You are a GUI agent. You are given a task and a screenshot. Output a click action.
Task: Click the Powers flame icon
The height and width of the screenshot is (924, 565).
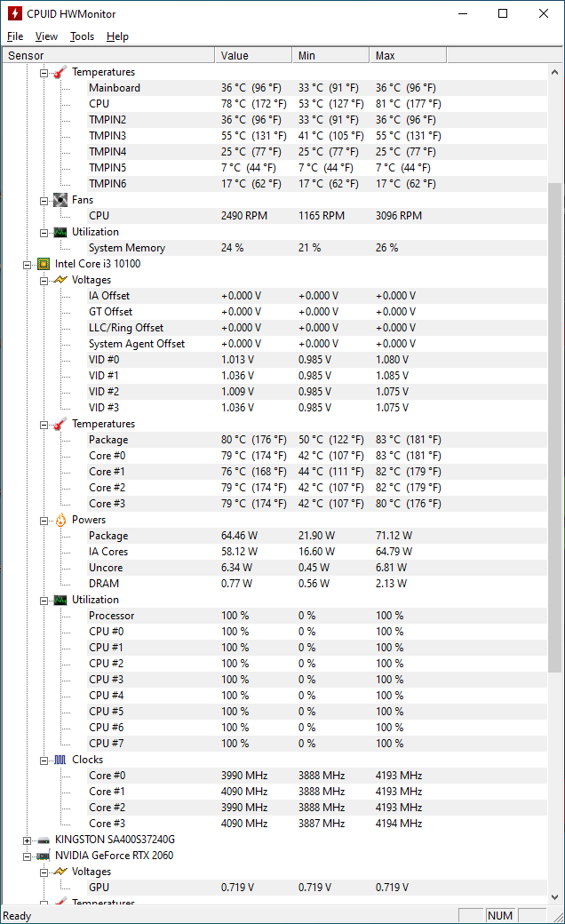click(x=60, y=520)
